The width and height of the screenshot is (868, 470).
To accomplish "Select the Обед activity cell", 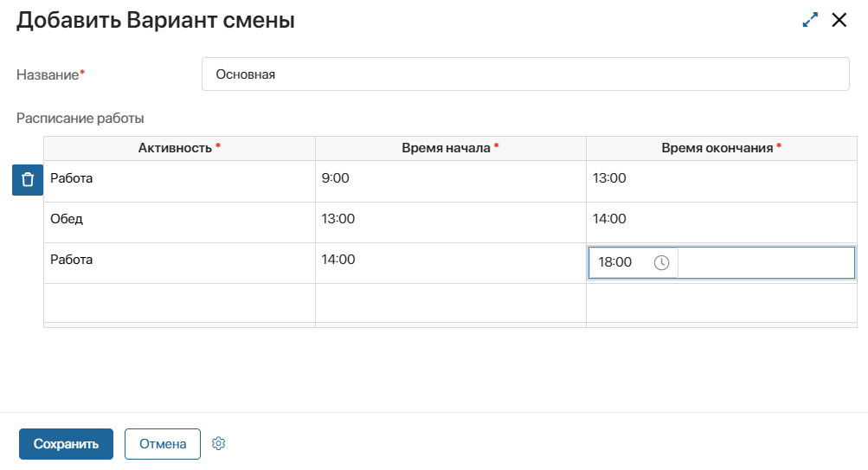I will pyautogui.click(x=179, y=220).
